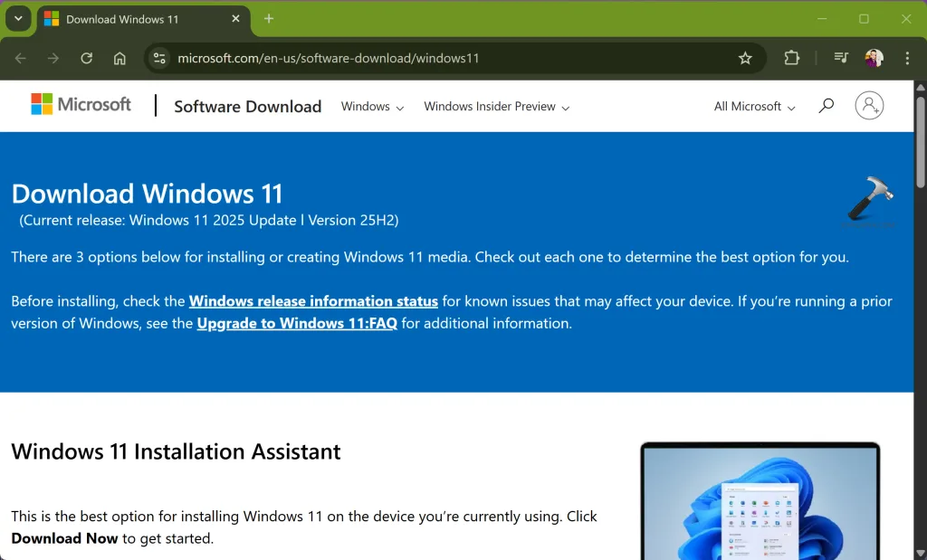Screen dimensions: 927x560
Task: Bookmark this page with star icon
Action: point(745,58)
